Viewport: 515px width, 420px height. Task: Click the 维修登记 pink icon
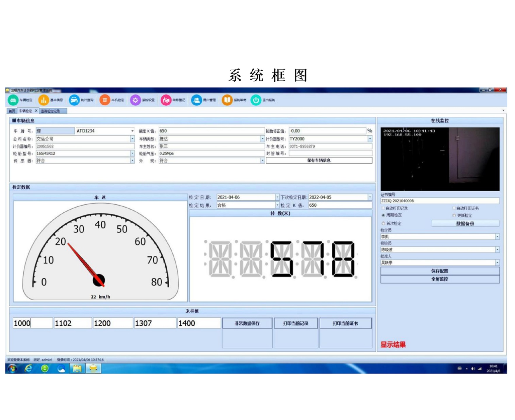[166, 100]
